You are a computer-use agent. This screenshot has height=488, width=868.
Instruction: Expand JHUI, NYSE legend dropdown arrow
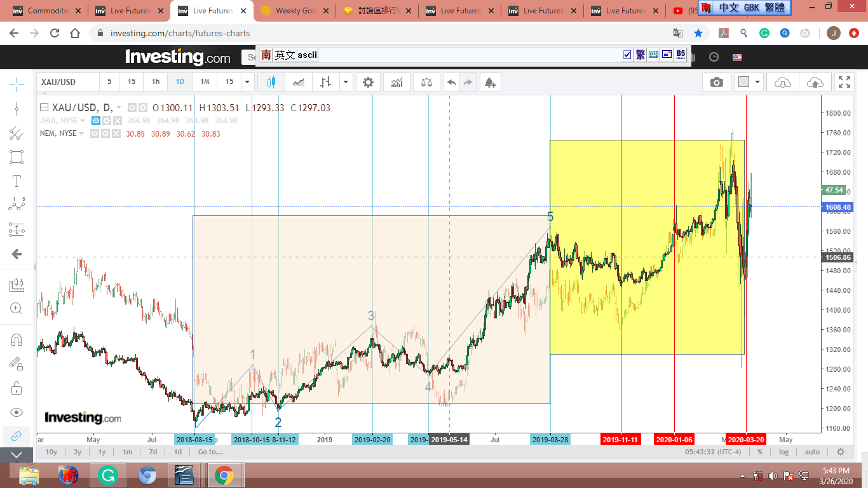point(82,121)
